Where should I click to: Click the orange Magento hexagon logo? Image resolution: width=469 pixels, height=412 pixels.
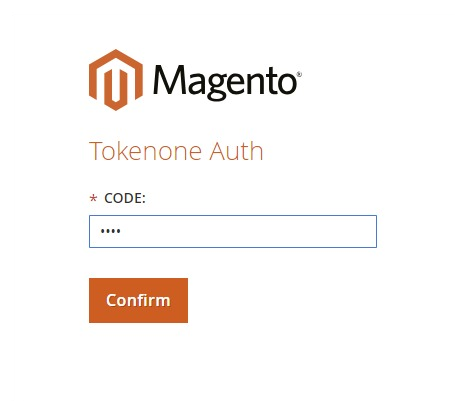click(116, 80)
